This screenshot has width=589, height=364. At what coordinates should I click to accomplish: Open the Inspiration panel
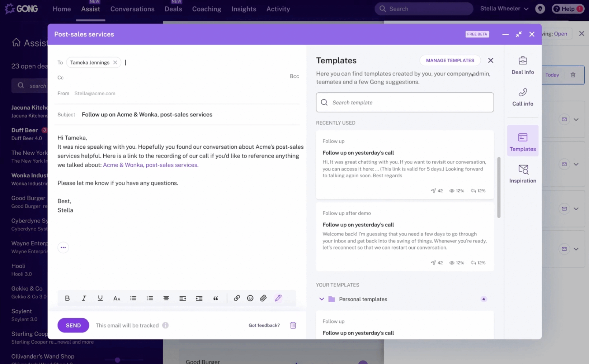point(523,174)
